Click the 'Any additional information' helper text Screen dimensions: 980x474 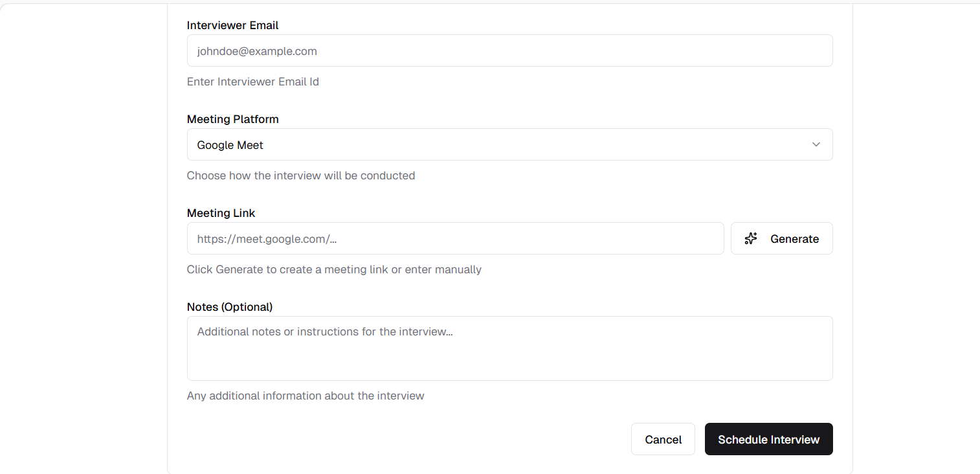(305, 396)
